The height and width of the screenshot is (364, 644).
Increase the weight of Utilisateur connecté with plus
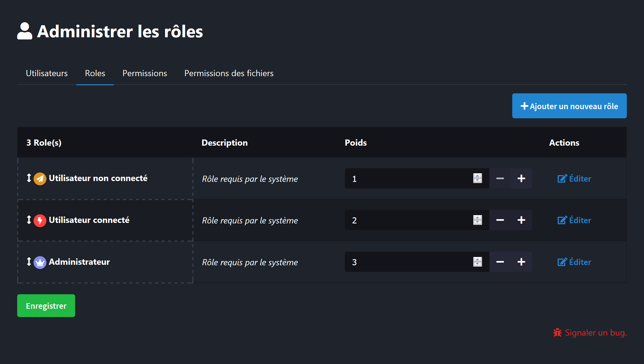tap(521, 220)
